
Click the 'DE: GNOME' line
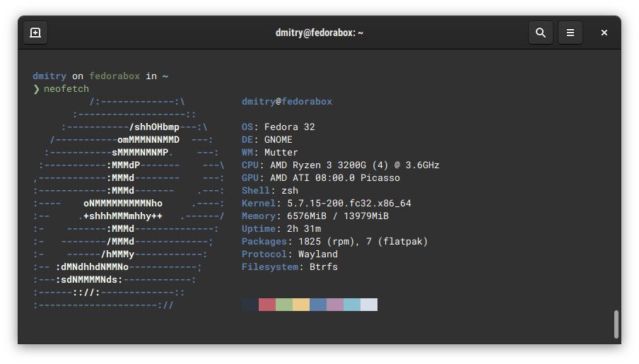pos(267,139)
